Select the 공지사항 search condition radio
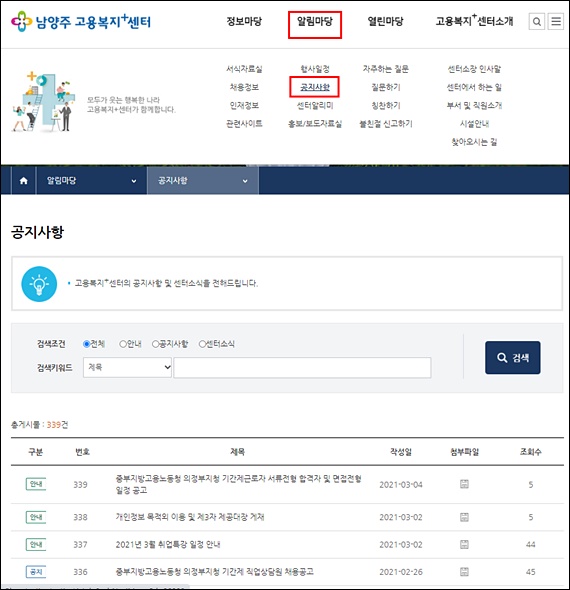This screenshot has width=570, height=590. coord(155,344)
